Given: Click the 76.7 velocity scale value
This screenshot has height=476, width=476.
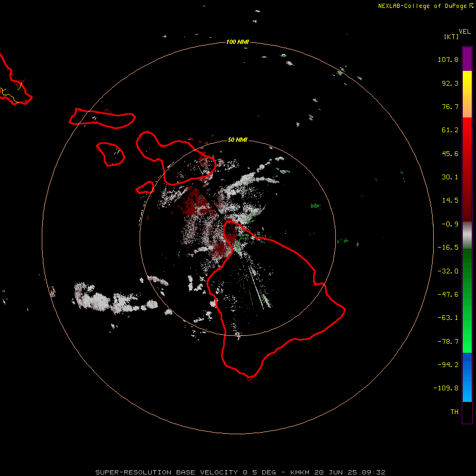Looking at the screenshot, I should point(450,106).
